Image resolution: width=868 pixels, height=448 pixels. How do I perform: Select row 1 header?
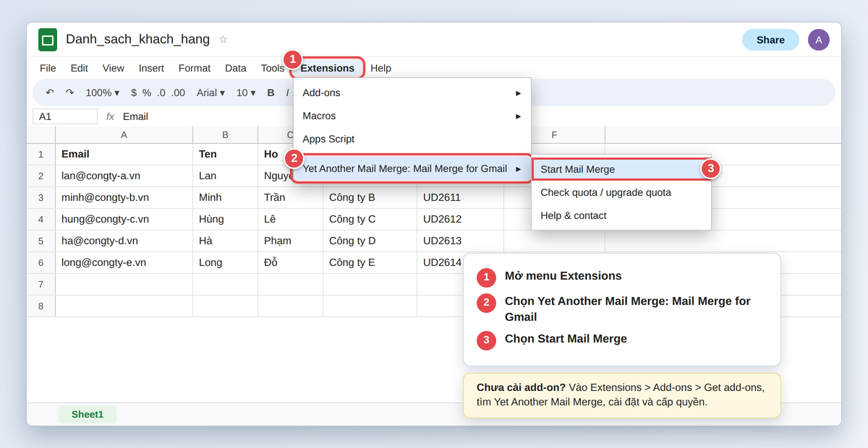41,154
